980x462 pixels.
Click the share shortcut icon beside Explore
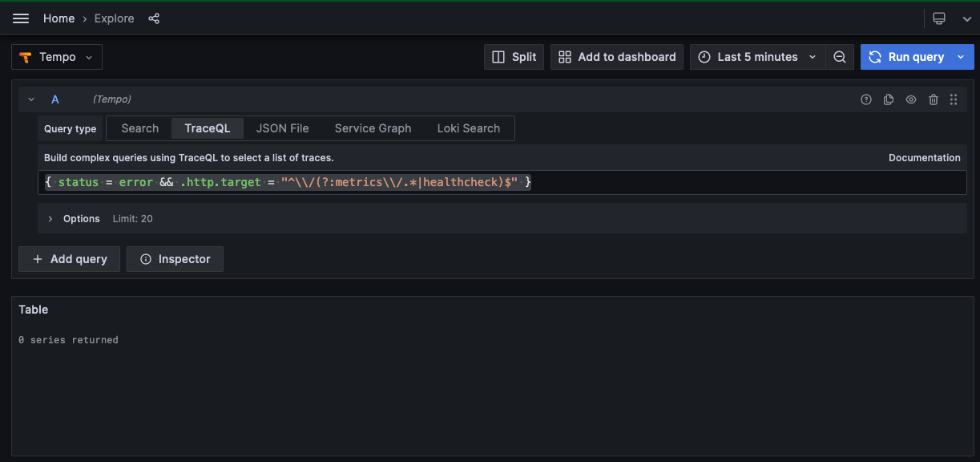click(x=153, y=18)
